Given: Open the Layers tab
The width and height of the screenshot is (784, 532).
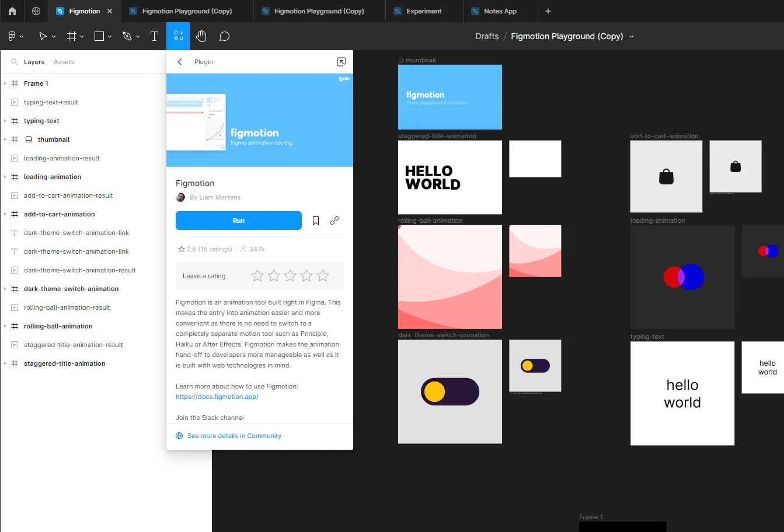Looking at the screenshot, I should tap(34, 62).
